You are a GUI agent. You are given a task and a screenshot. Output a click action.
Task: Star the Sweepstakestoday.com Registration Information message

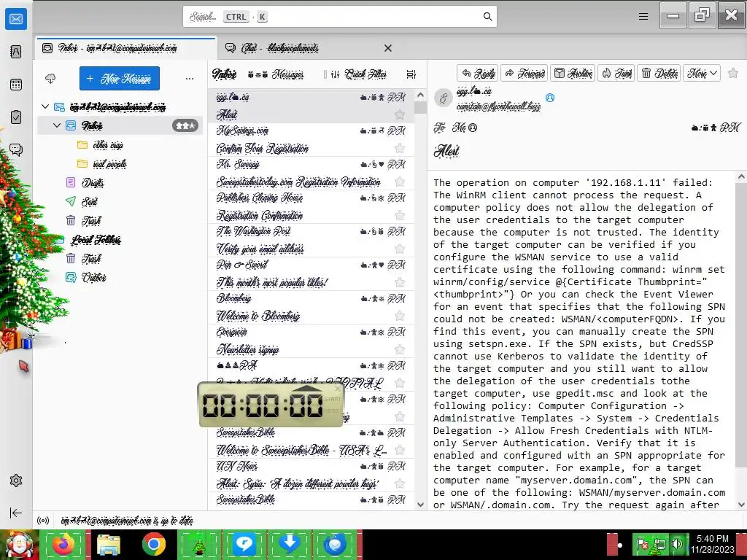click(x=400, y=182)
